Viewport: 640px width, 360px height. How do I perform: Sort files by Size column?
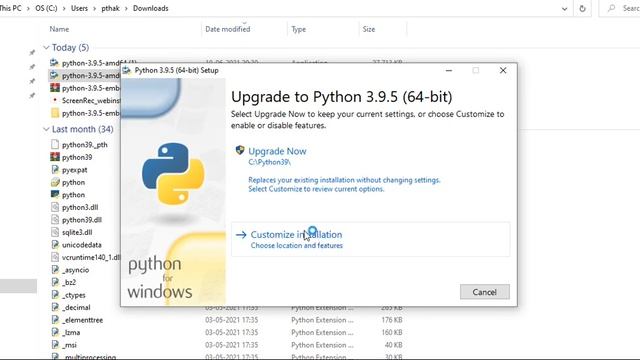[x=369, y=29]
